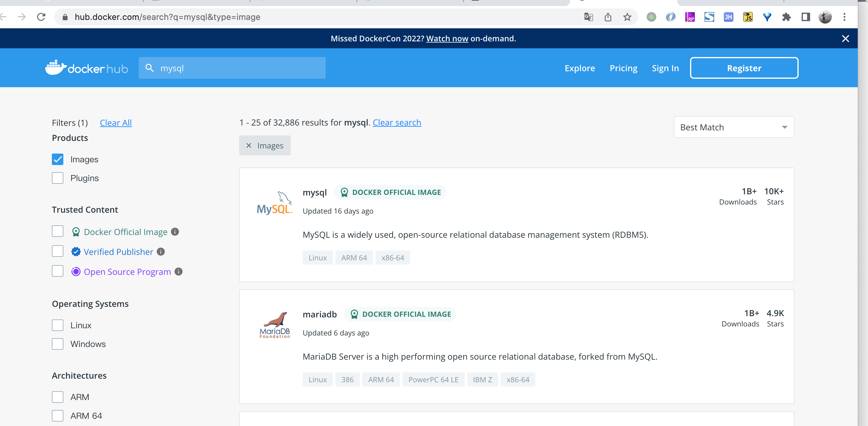Open Explore in the top navigation
This screenshot has width=868, height=426.
click(580, 68)
